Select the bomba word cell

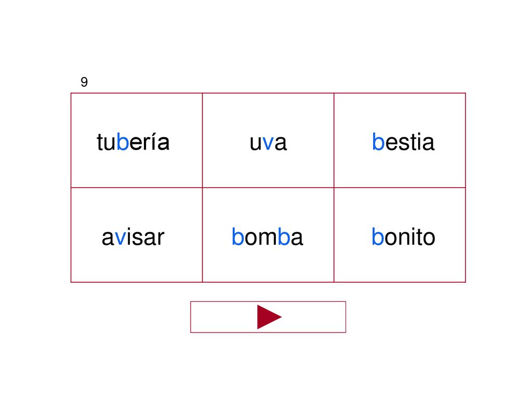(x=268, y=235)
